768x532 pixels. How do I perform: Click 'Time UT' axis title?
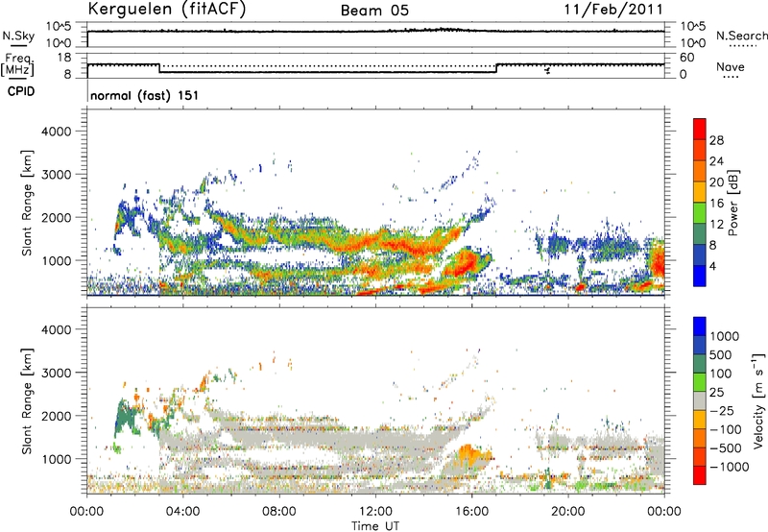pyautogui.click(x=375, y=526)
